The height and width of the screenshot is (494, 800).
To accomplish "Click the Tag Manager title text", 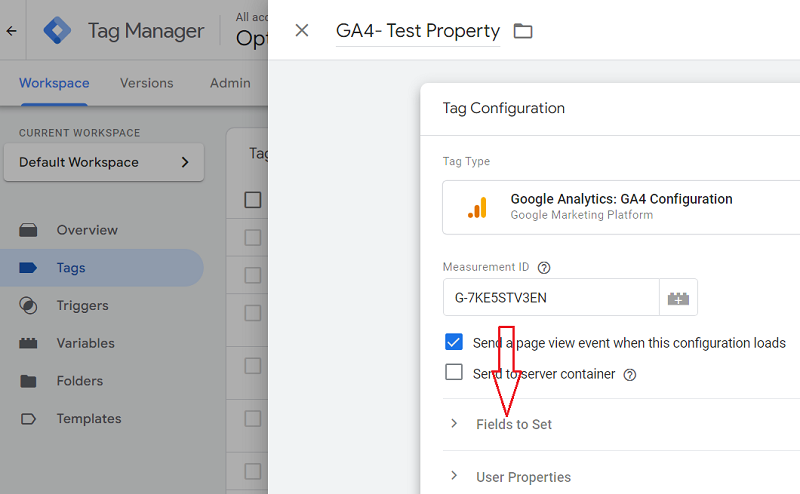I will (x=146, y=31).
